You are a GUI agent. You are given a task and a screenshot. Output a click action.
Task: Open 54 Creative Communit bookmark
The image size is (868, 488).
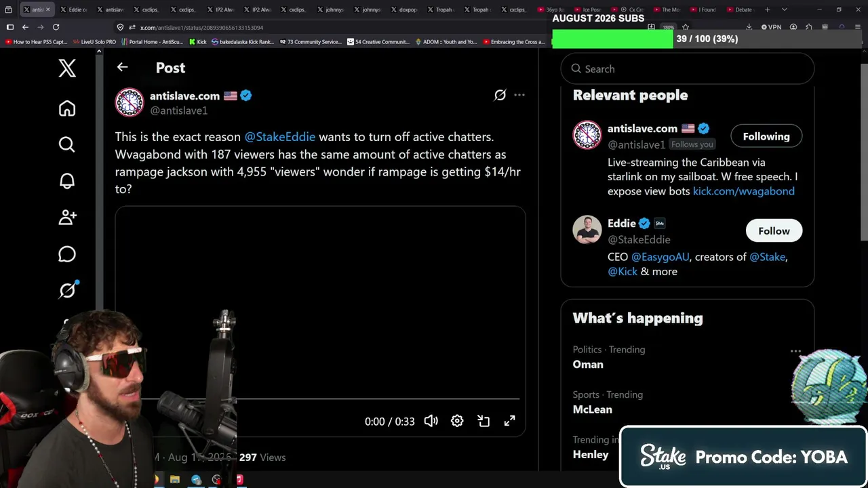(378, 42)
